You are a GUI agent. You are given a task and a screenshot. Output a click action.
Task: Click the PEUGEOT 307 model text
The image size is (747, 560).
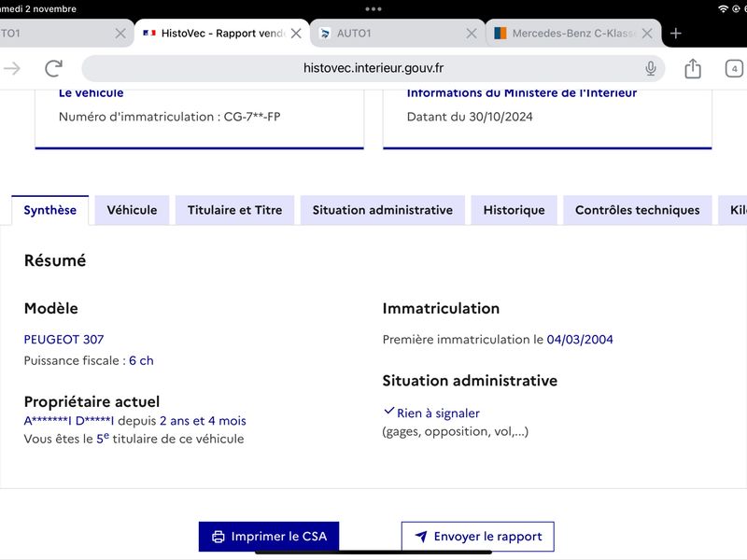click(x=63, y=340)
